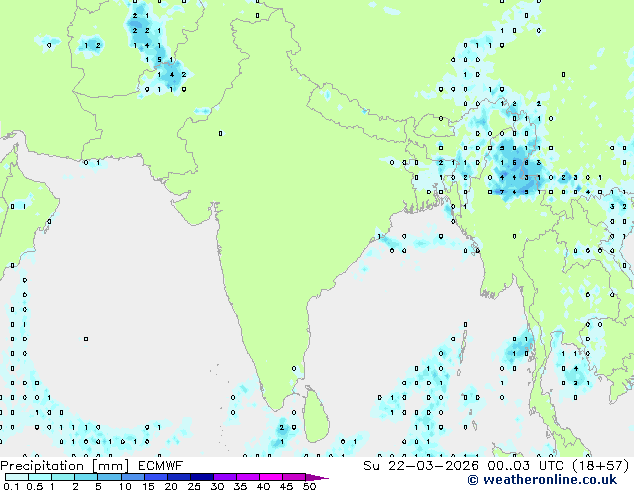This screenshot has width=634, height=490.
Task: Pick the 45–50 mm legend color box
Action: click(x=294, y=477)
